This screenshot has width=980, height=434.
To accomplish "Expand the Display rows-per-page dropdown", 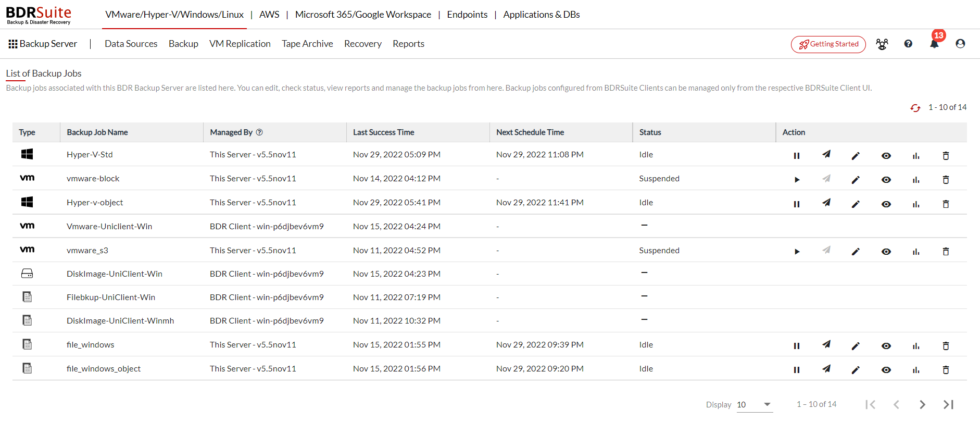I will (x=755, y=405).
